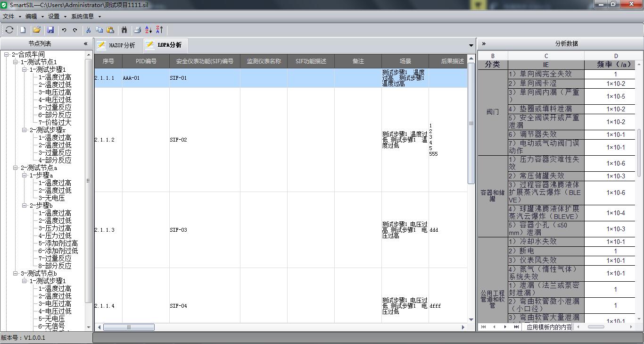This screenshot has height=344, width=644.
Task: Print using the printer icon
Action: 137,30
